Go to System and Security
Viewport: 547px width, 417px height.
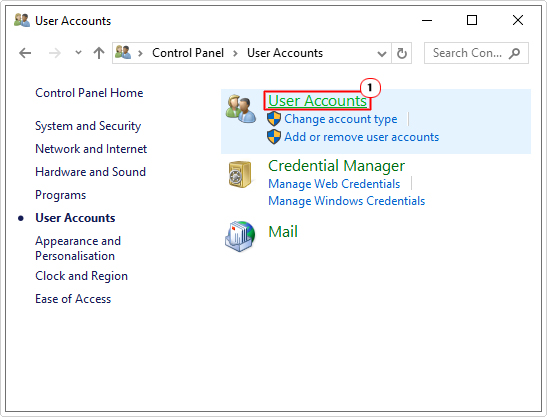[x=88, y=126]
